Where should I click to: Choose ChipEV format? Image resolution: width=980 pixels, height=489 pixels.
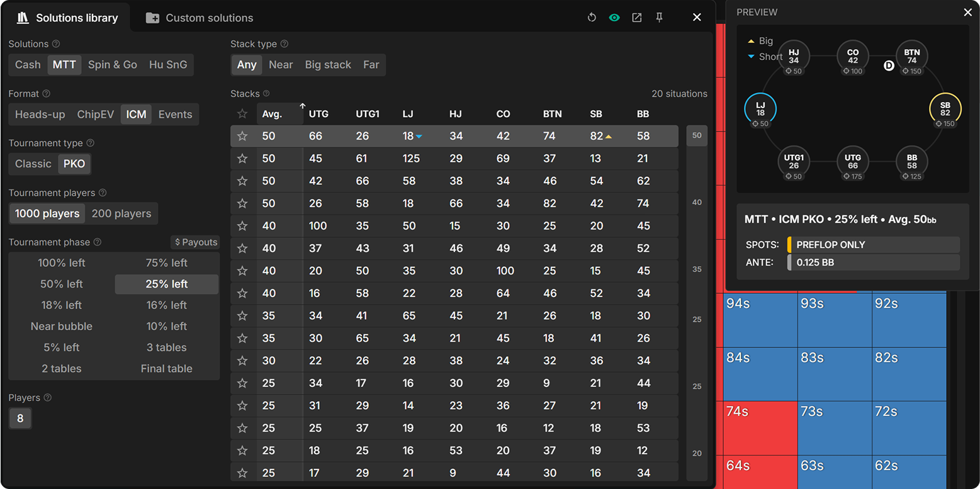tap(96, 115)
